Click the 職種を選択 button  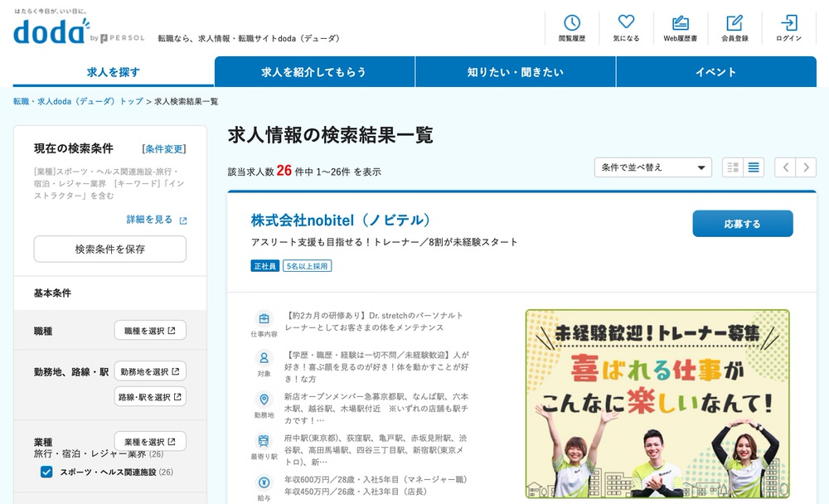click(150, 331)
